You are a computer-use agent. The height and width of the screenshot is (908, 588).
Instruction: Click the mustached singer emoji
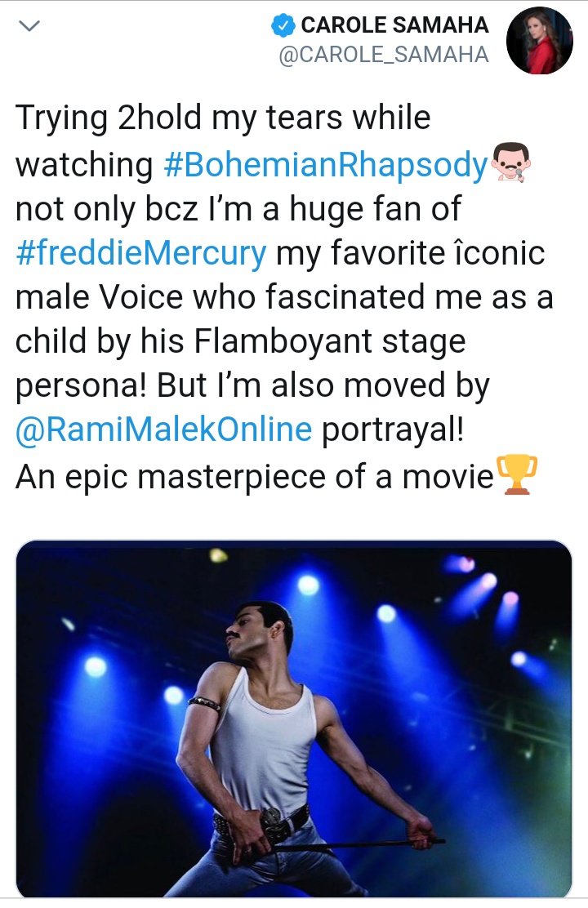tap(510, 162)
